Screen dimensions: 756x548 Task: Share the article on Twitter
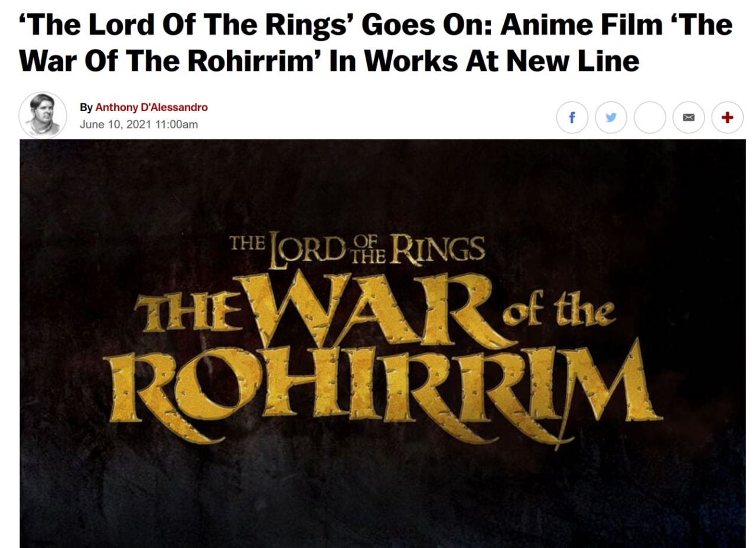tap(611, 118)
